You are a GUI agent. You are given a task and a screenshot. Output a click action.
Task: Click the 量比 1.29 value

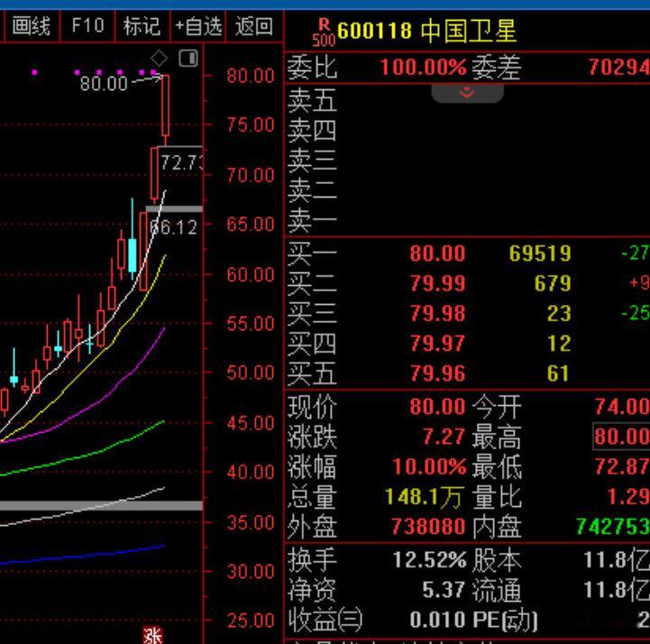(x=628, y=496)
